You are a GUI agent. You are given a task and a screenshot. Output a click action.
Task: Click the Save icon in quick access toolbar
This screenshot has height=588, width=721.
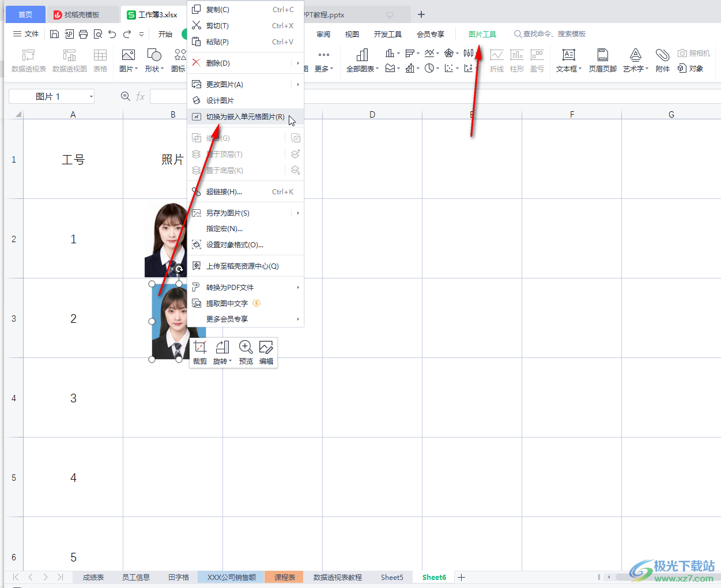[54, 34]
